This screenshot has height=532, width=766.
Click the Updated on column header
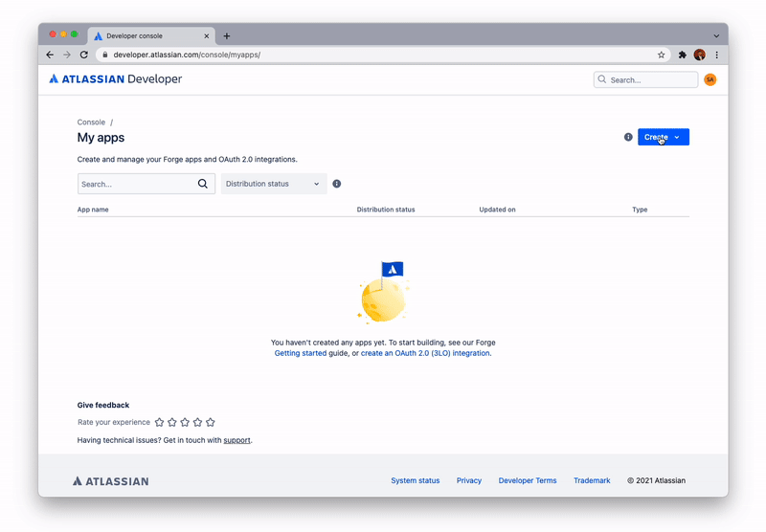[x=497, y=210]
